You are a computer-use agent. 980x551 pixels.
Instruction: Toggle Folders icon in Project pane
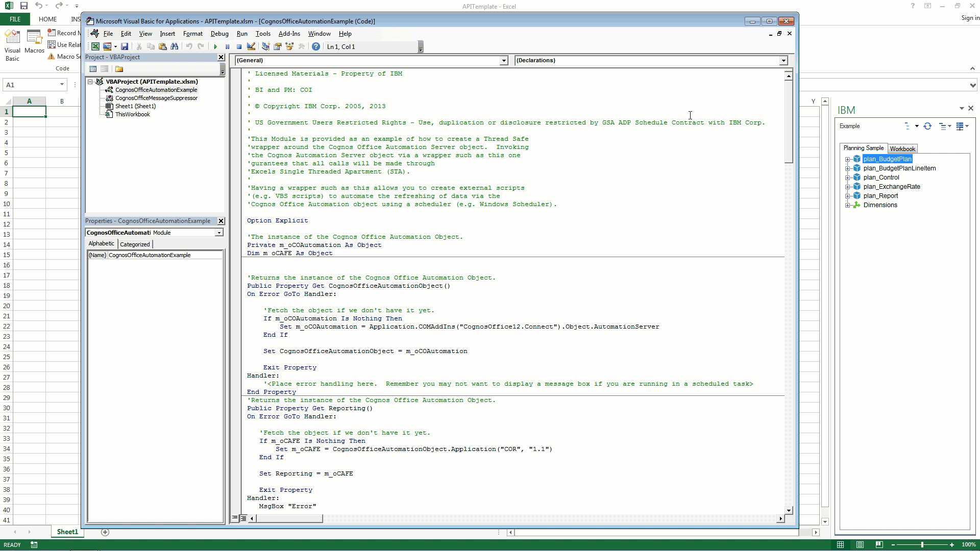pos(119,69)
